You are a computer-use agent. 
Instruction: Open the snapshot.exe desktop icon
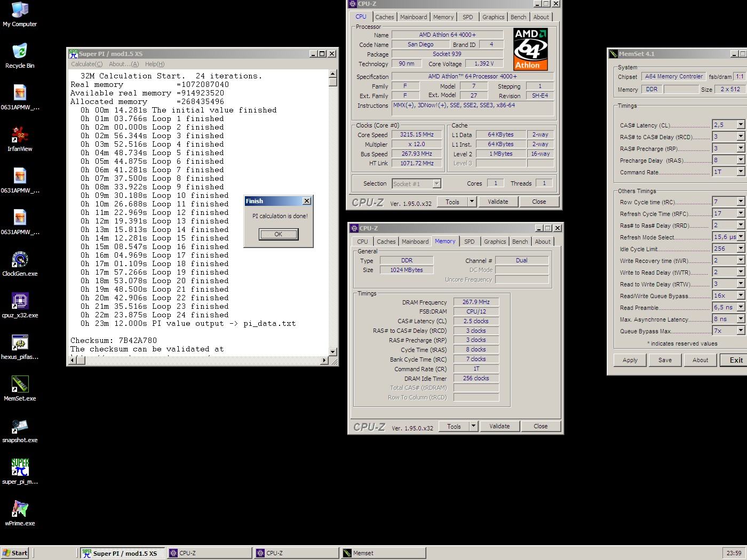click(20, 430)
